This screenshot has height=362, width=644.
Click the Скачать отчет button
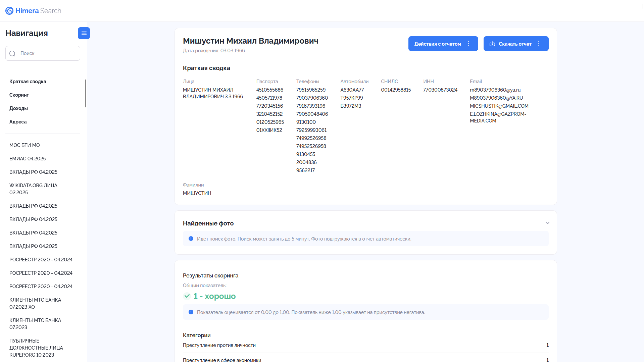(x=516, y=44)
